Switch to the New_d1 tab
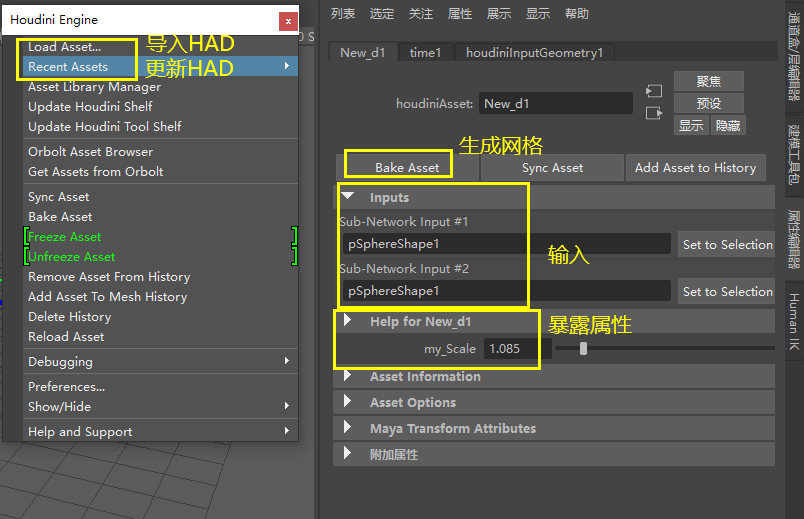This screenshot has height=519, width=804. pyautogui.click(x=363, y=53)
